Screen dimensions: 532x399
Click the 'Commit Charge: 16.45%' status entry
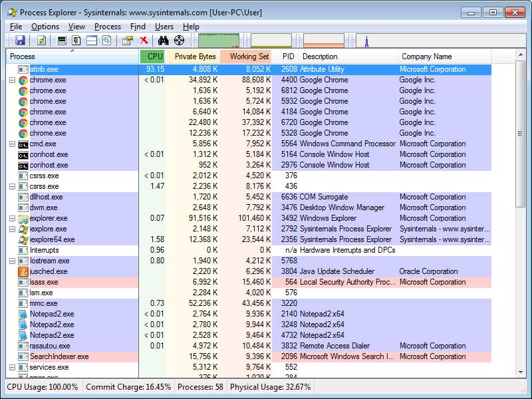point(128,387)
